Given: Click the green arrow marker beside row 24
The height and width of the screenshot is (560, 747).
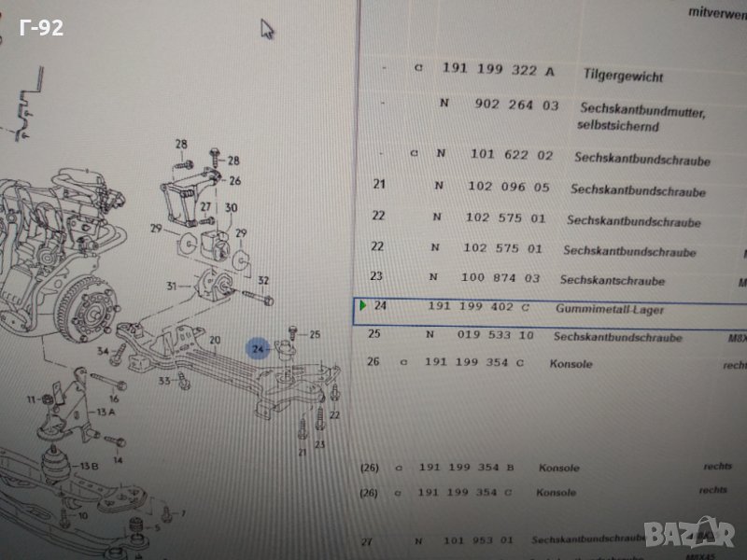Looking at the screenshot, I should (363, 305).
